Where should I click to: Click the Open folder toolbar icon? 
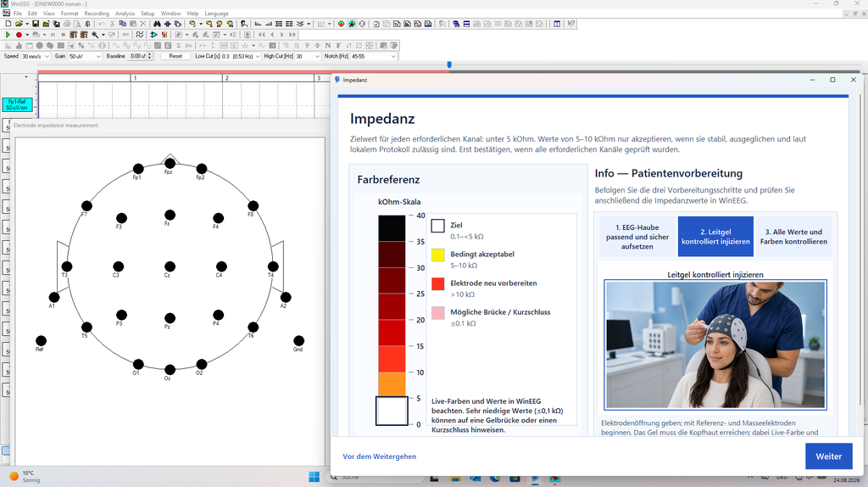click(19, 24)
